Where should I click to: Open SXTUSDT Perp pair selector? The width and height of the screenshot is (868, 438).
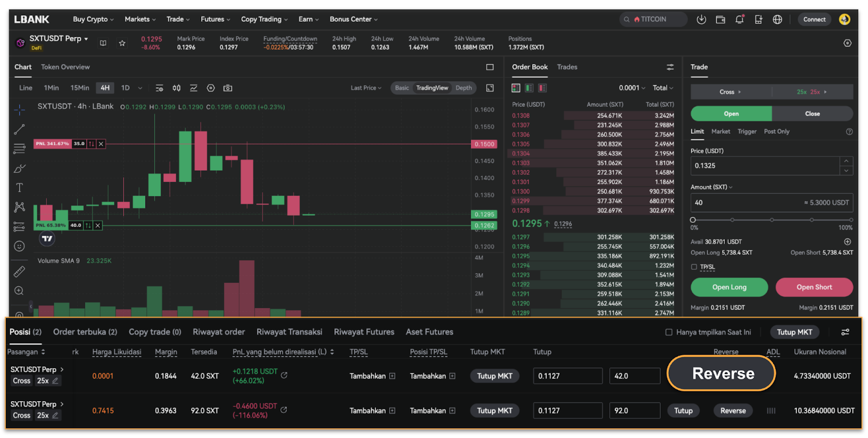tap(59, 38)
